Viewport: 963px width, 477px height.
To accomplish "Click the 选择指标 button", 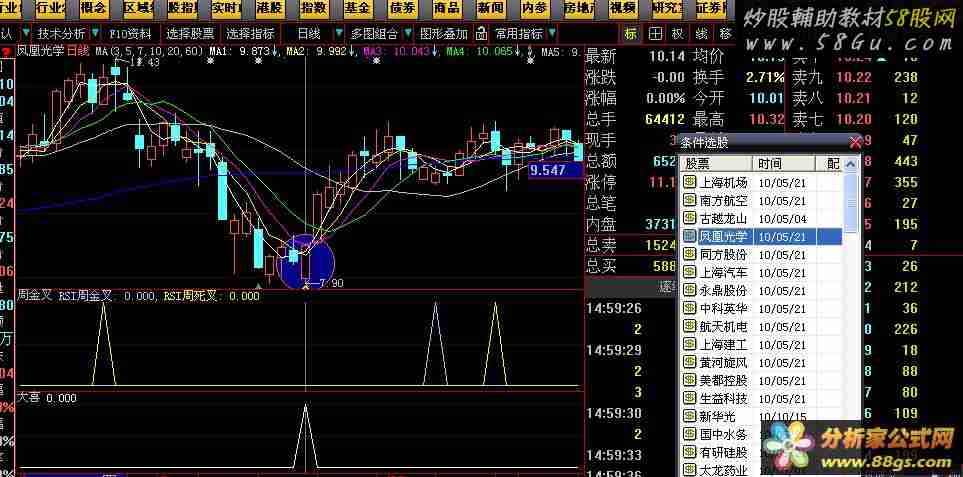I will (x=250, y=33).
